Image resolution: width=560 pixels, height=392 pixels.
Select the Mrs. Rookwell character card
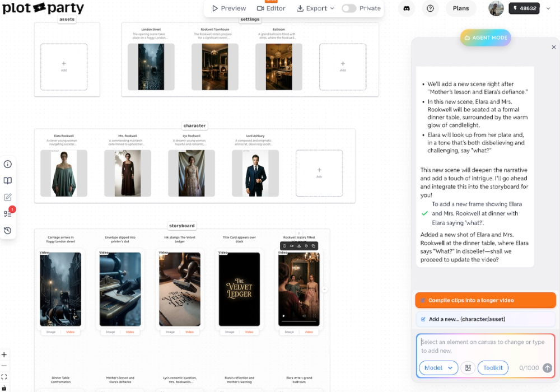(x=128, y=173)
